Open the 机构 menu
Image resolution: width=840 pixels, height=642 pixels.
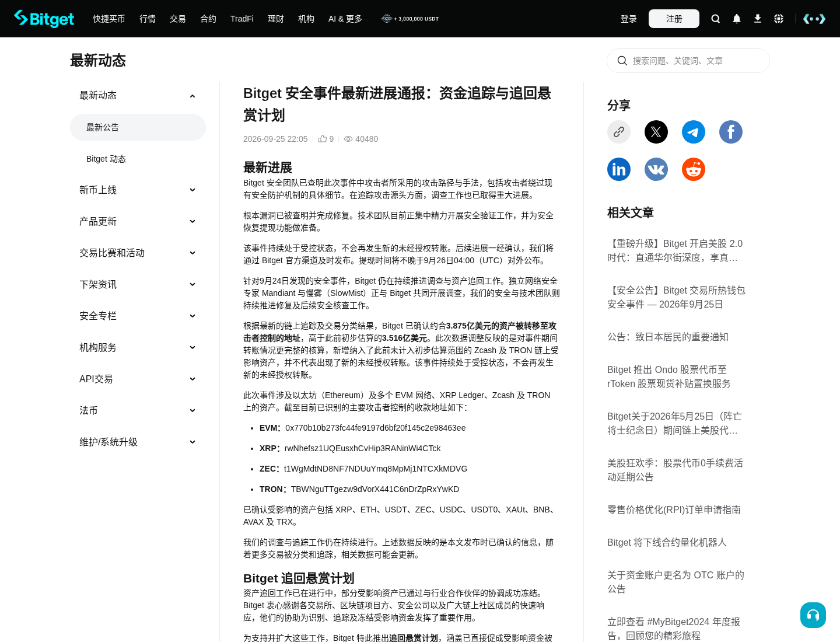click(x=306, y=19)
